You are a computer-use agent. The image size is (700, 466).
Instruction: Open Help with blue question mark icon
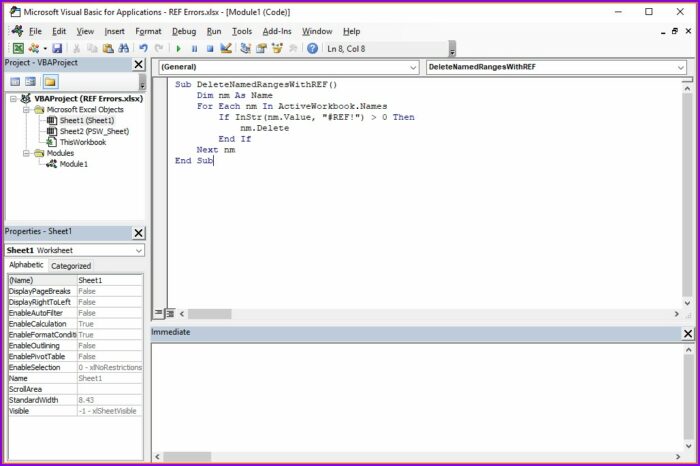(x=312, y=48)
